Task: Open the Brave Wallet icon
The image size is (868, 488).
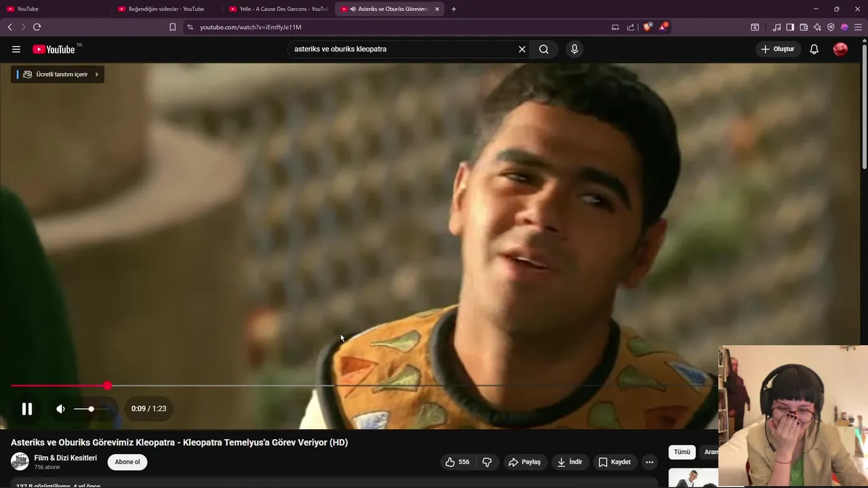Action: pyautogui.click(x=804, y=27)
